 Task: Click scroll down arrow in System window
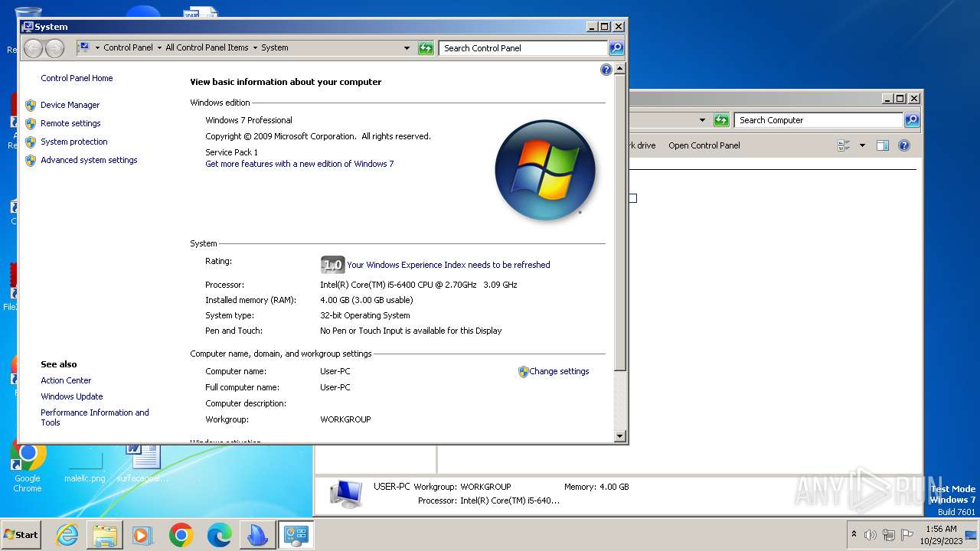coord(620,436)
